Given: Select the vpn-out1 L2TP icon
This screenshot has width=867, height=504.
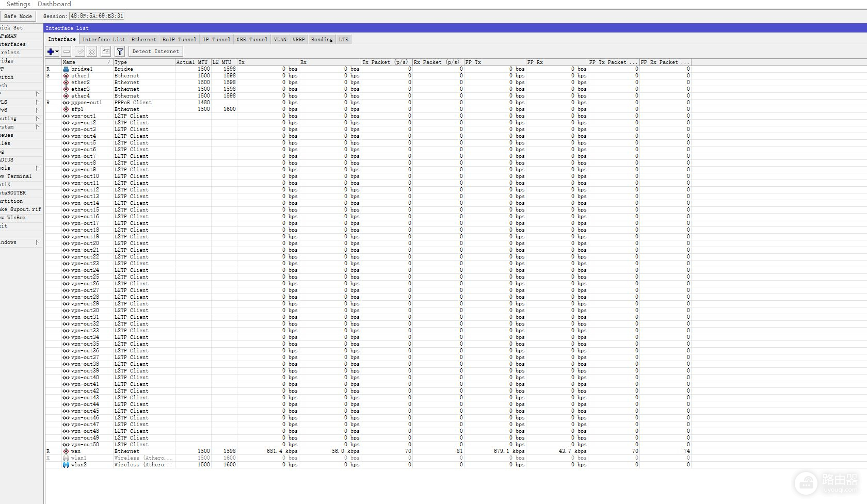Looking at the screenshot, I should pos(66,116).
